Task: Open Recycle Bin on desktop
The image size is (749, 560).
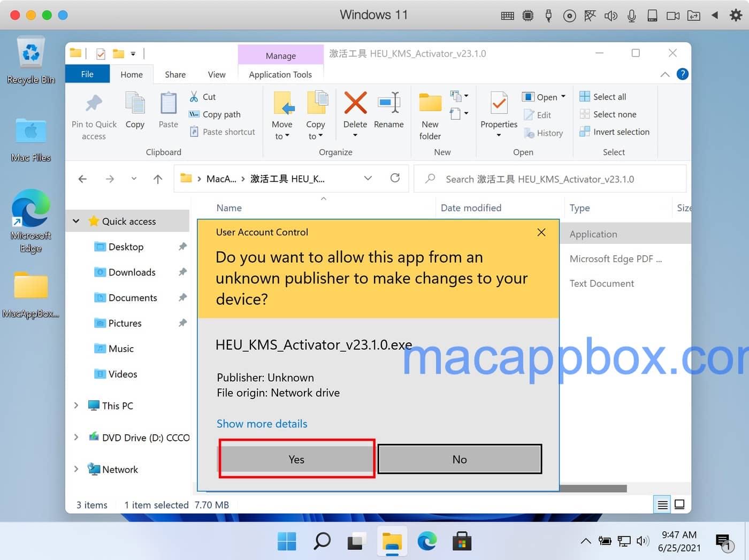Action: [x=31, y=60]
